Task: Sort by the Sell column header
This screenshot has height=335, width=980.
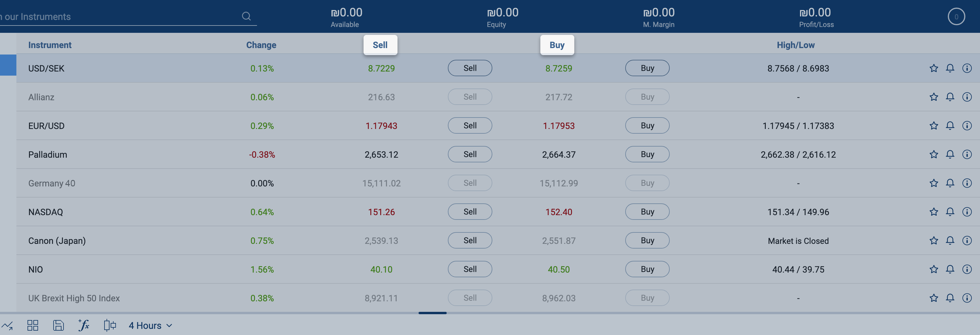Action: pyautogui.click(x=380, y=45)
